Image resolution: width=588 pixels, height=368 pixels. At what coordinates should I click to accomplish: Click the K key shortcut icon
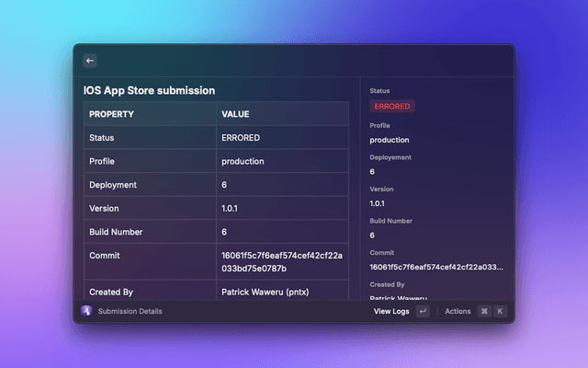(500, 311)
